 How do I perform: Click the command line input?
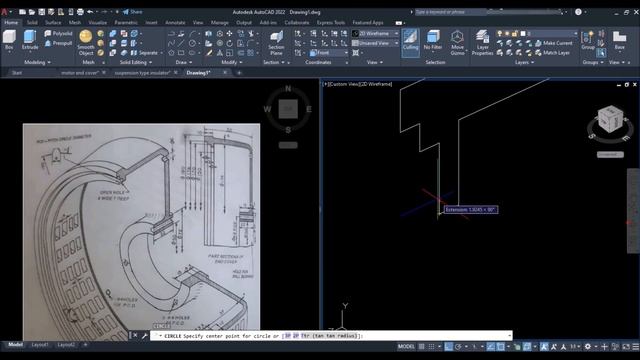[331, 336]
